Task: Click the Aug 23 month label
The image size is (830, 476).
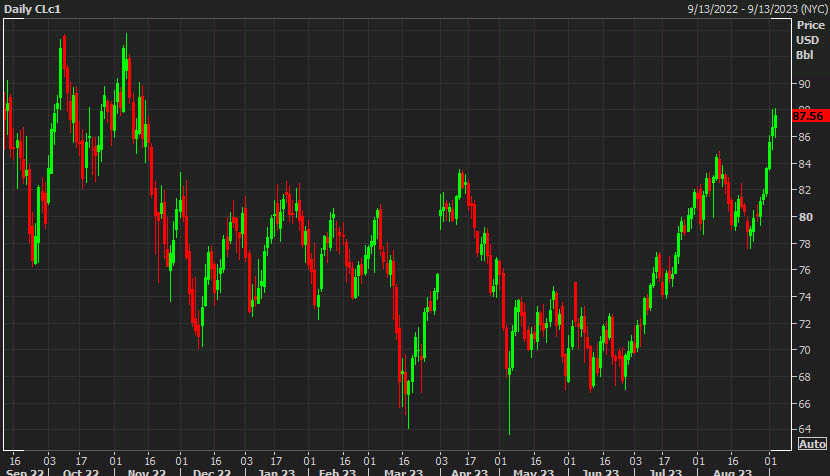Action: click(732, 472)
